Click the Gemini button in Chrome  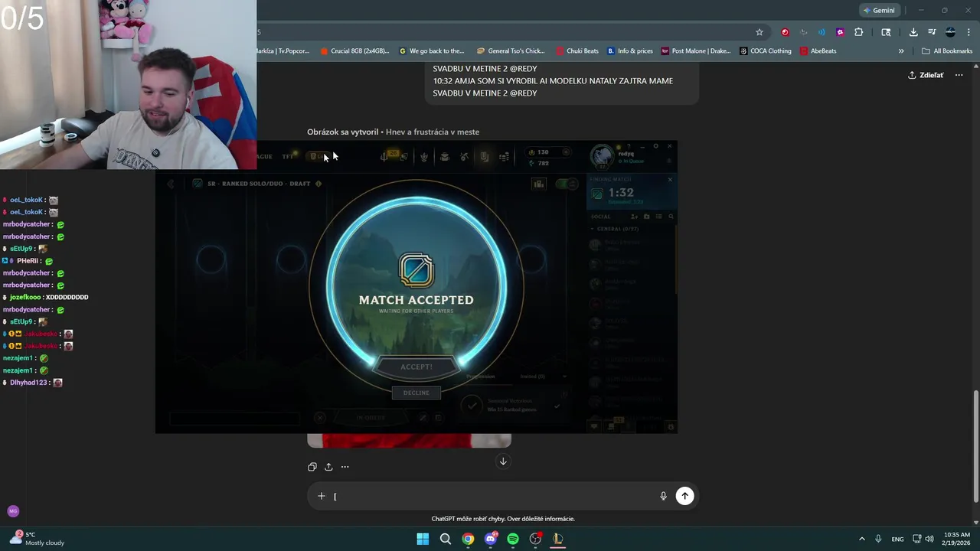tap(879, 10)
